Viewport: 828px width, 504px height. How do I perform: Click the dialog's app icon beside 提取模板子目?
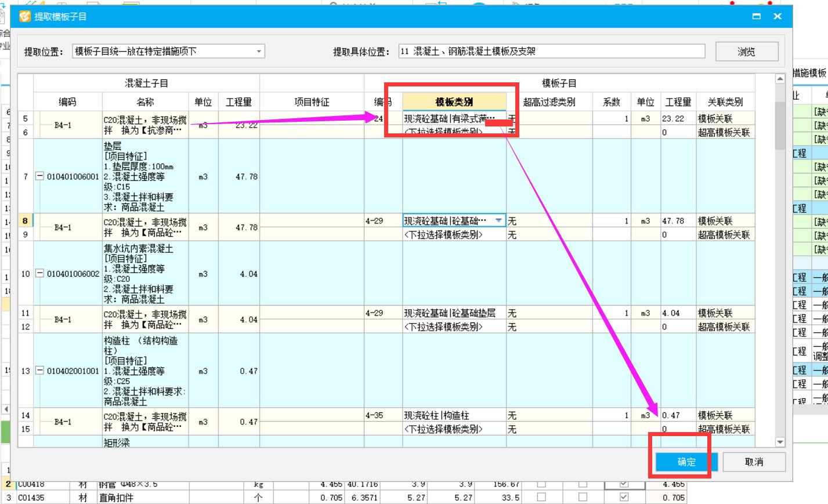coord(24,16)
